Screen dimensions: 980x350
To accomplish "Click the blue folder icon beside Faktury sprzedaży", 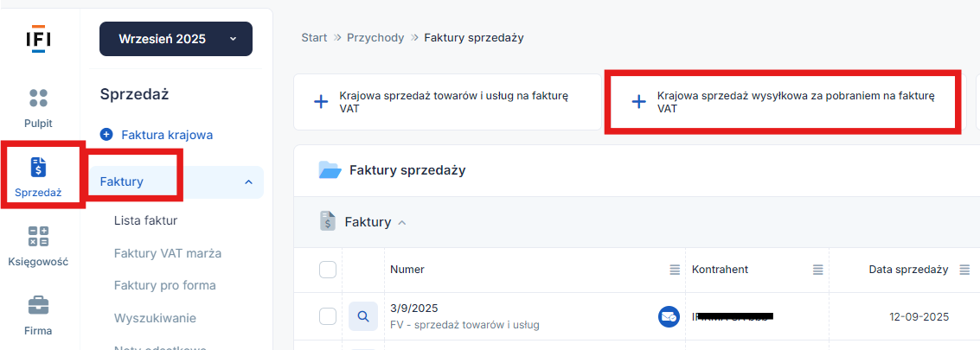I will point(330,170).
